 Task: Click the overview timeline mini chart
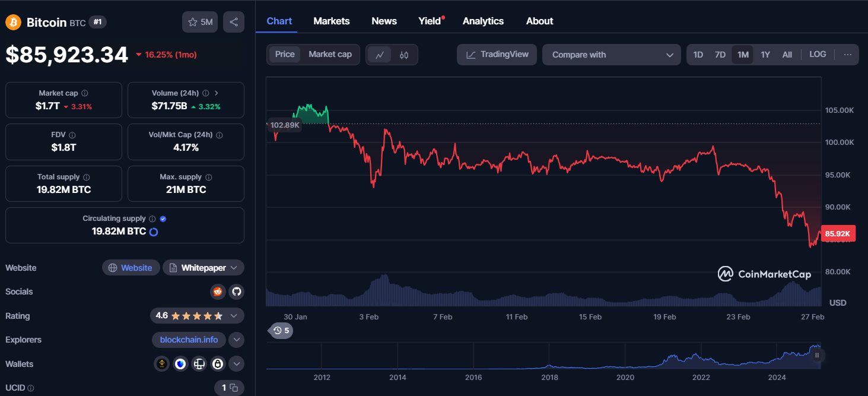(x=543, y=355)
